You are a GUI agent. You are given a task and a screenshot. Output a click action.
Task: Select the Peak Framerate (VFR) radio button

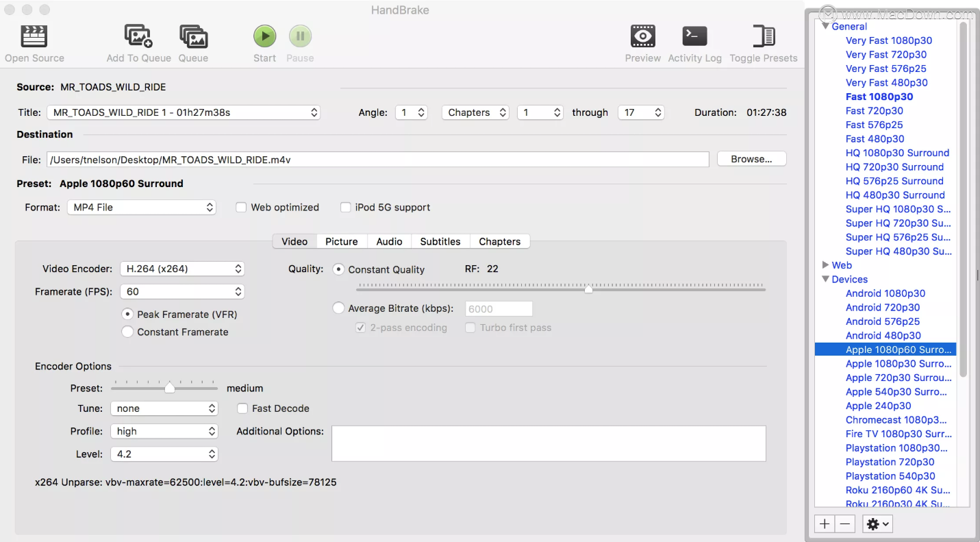pyautogui.click(x=127, y=315)
